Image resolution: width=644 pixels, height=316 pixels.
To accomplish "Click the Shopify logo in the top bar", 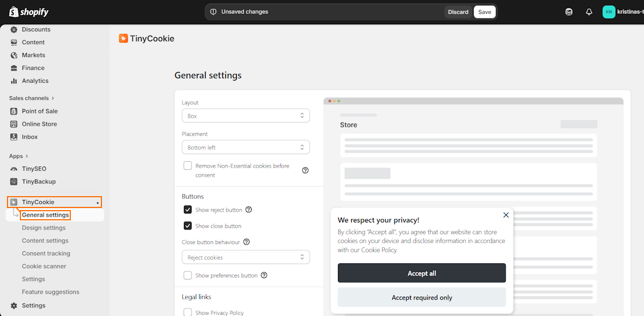I will tap(28, 11).
